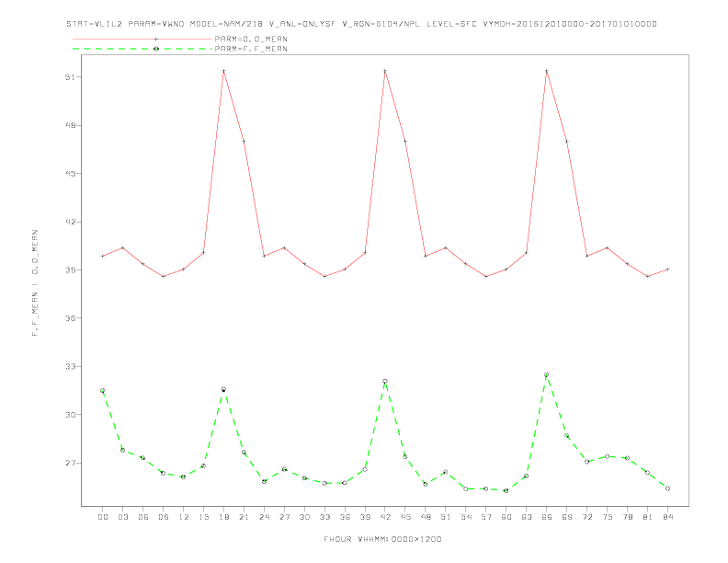Click the x-axis tick label 24
The height and width of the screenshot is (563, 728).
click(x=264, y=517)
